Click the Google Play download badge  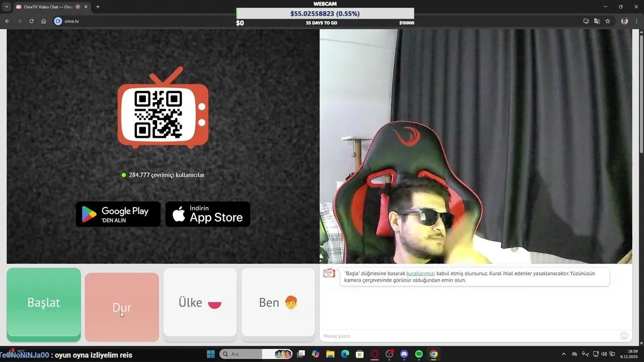[x=118, y=214]
